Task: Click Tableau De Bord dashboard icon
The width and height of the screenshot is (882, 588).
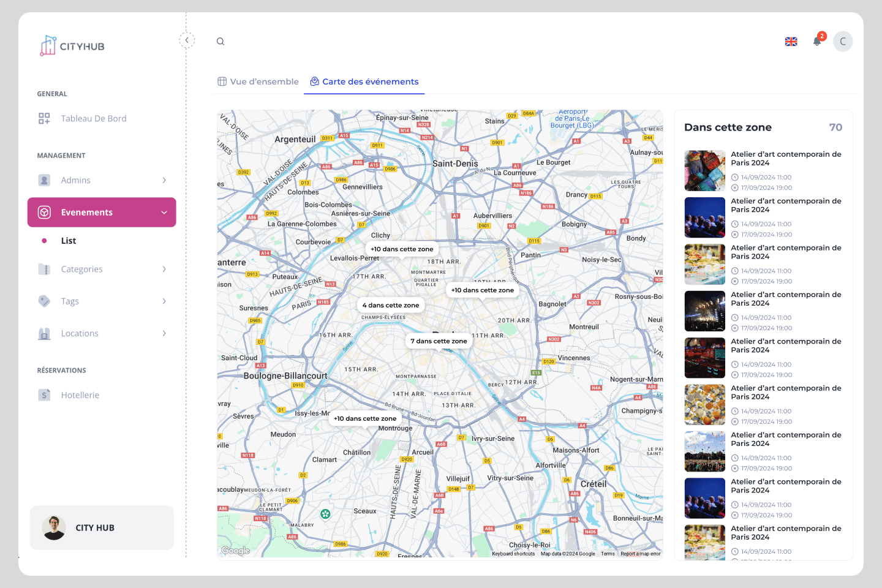Action: pyautogui.click(x=44, y=118)
